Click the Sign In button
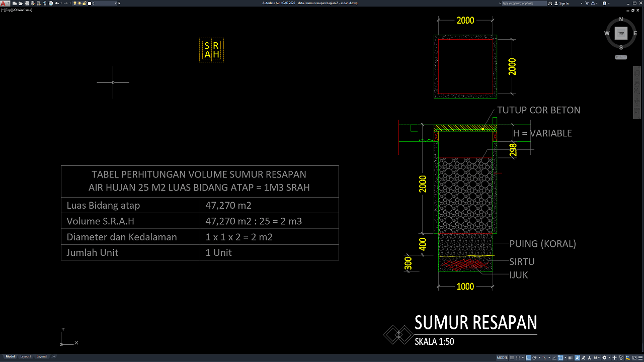 564,3
